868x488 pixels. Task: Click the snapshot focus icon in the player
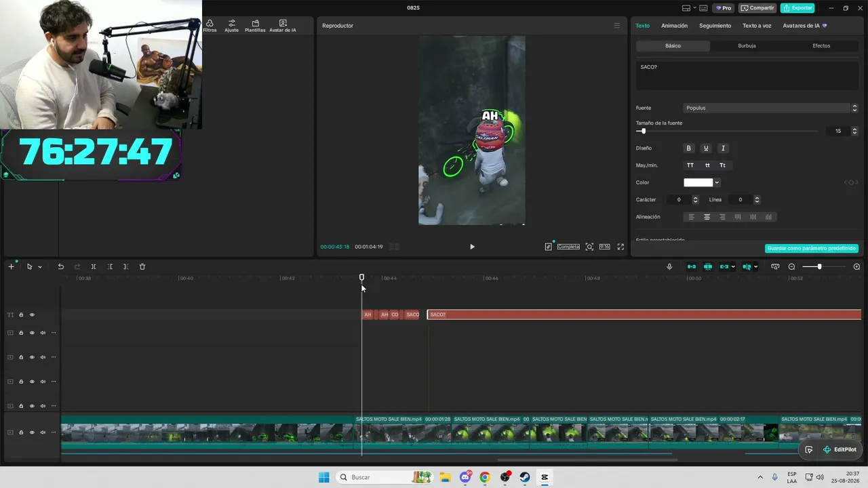[589, 247]
